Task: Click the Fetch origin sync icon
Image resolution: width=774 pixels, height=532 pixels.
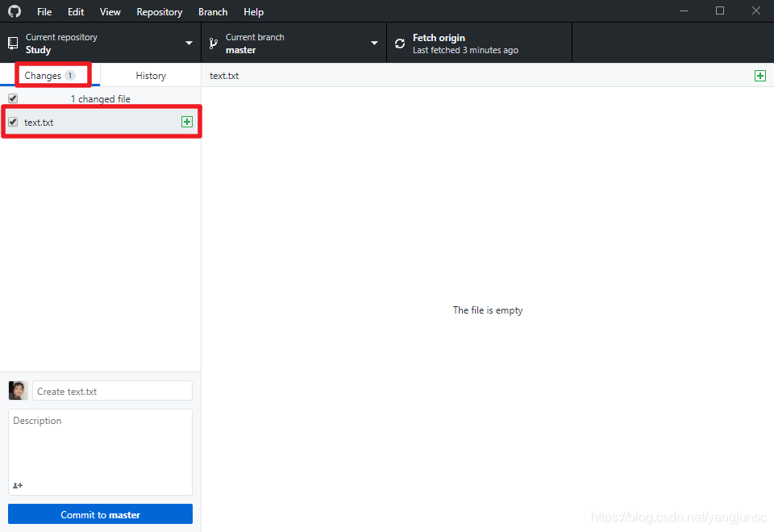Action: (400, 44)
